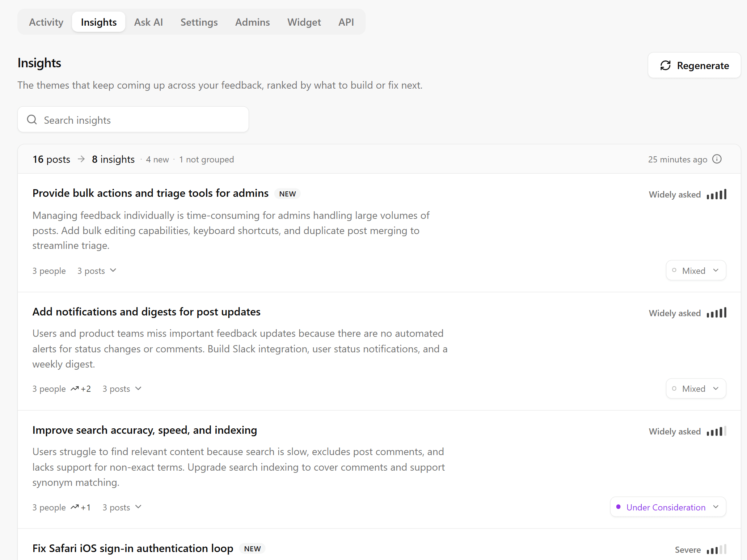Screen dimensions: 747x560
Task: Click the '25 minutes ago' timestamp
Action: click(x=678, y=160)
